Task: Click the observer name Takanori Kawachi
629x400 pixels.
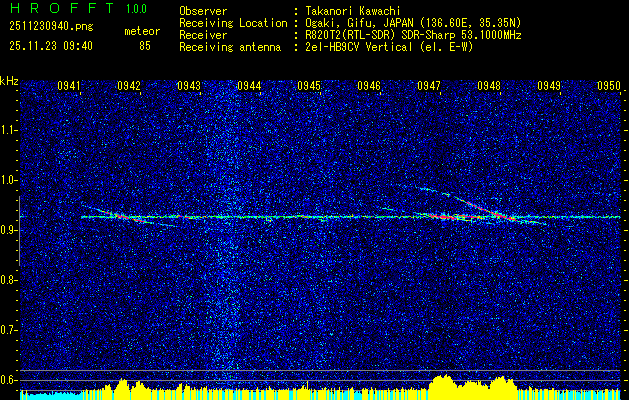Action: point(353,11)
